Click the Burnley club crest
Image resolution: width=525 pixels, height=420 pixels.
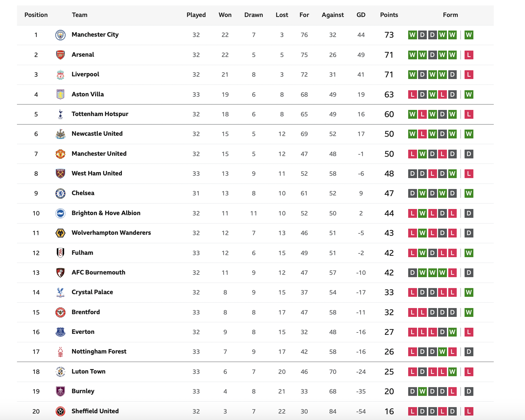60,391
